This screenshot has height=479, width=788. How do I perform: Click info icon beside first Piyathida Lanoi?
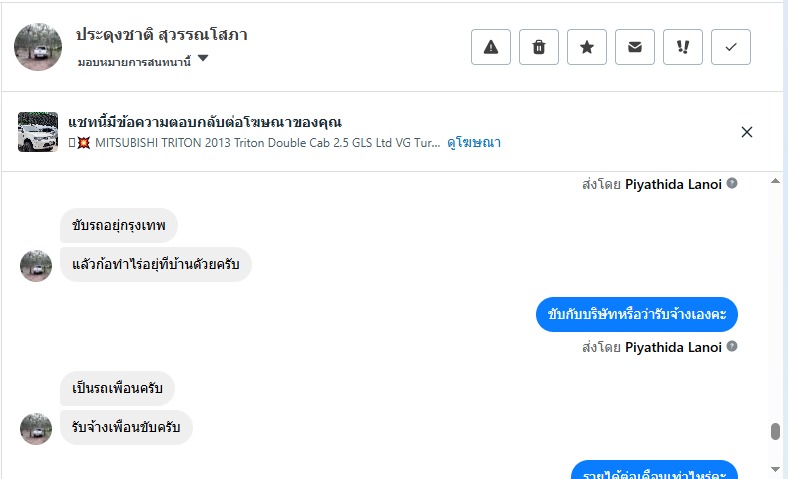(x=732, y=184)
